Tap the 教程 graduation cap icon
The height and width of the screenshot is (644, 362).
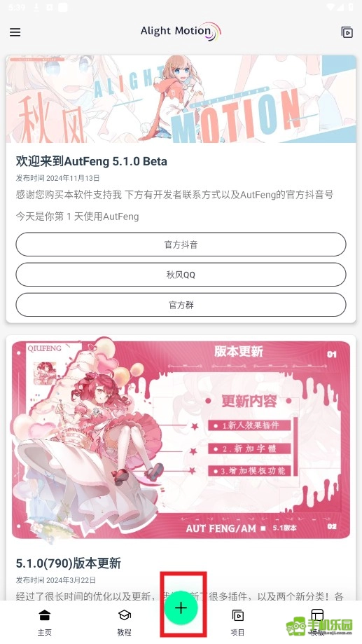pyautogui.click(x=125, y=615)
